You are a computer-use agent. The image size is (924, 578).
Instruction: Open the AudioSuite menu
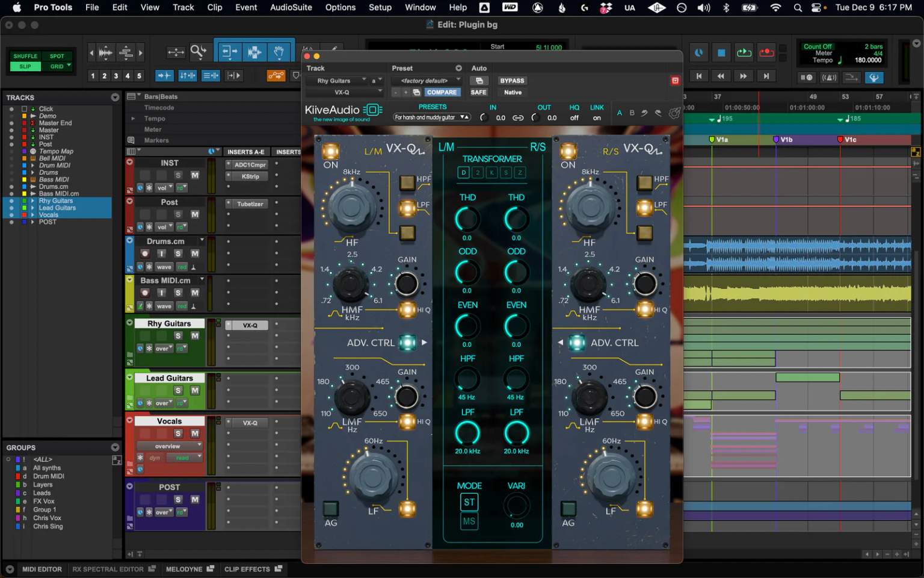[x=291, y=7]
